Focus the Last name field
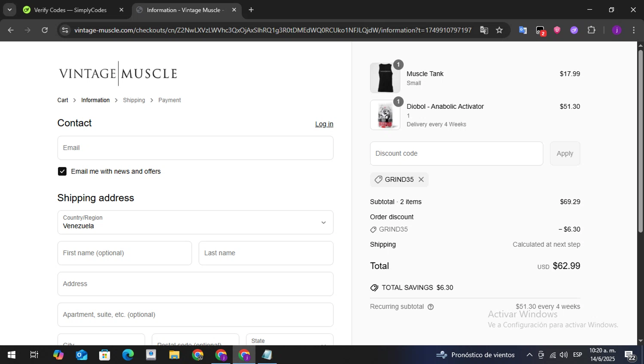The width and height of the screenshot is (644, 364). click(x=266, y=253)
